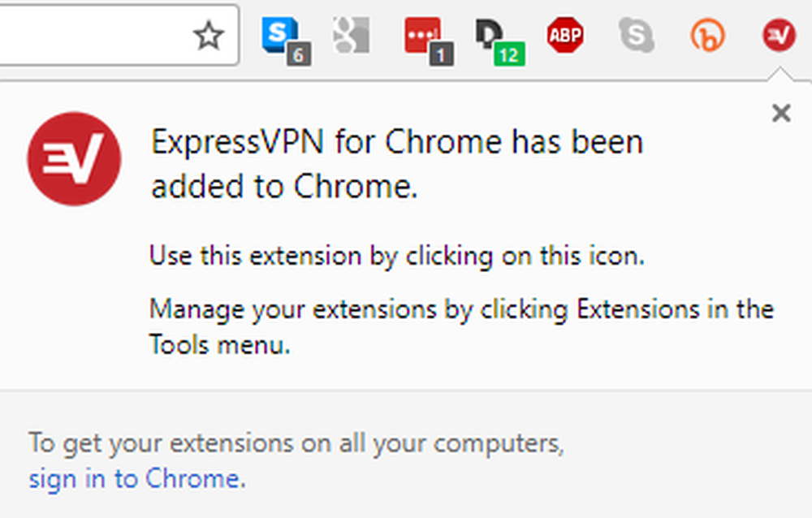Click the grey 6 badge on S icon
The height and width of the screenshot is (518, 812).
click(x=298, y=54)
